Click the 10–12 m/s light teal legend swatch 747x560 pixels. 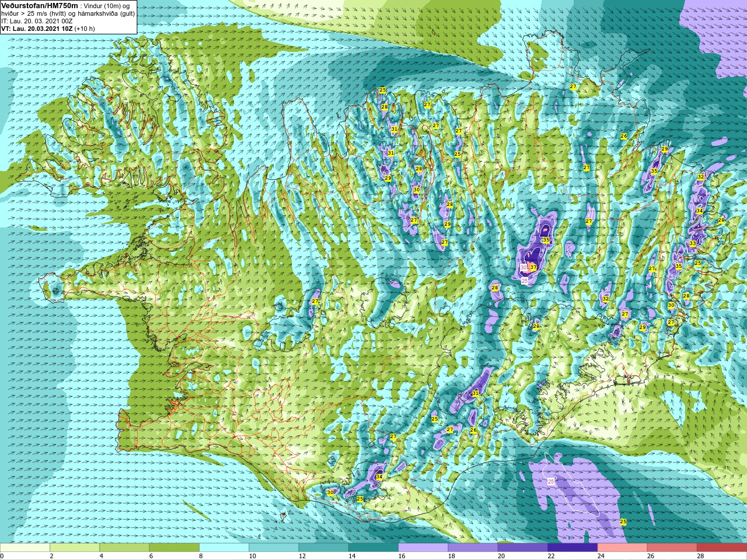pyautogui.click(x=274, y=548)
